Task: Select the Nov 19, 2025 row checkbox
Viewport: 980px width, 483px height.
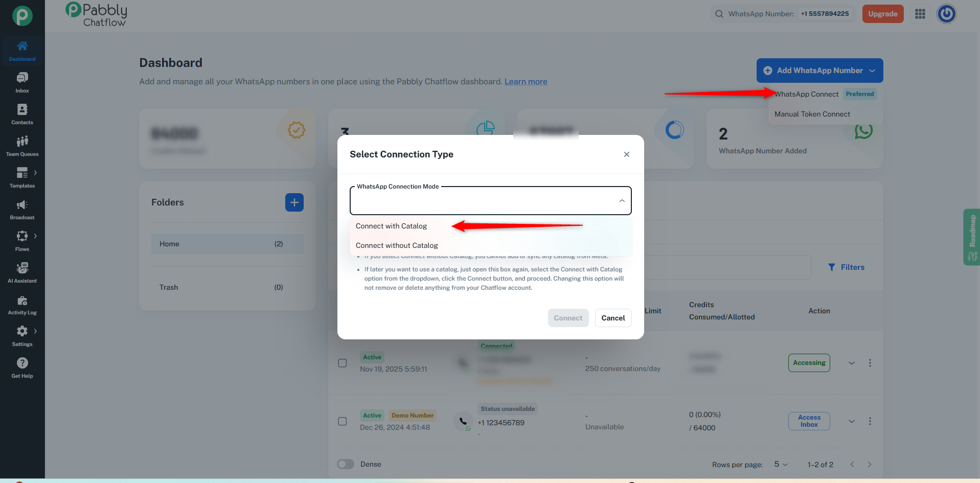Action: click(x=343, y=363)
